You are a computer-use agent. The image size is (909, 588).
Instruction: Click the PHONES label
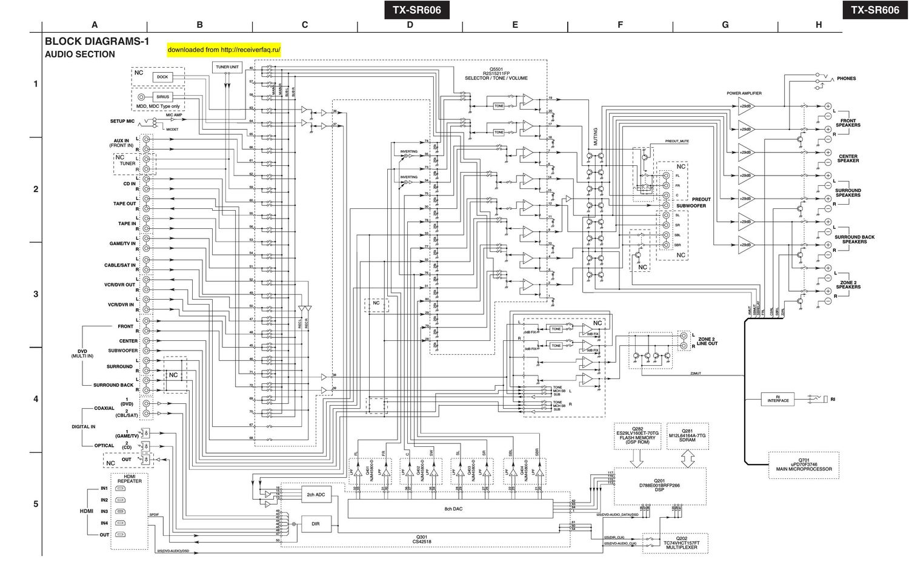click(847, 79)
